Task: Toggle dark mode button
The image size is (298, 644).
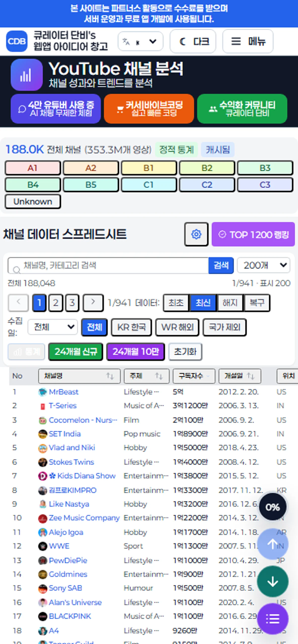Action: tap(193, 41)
